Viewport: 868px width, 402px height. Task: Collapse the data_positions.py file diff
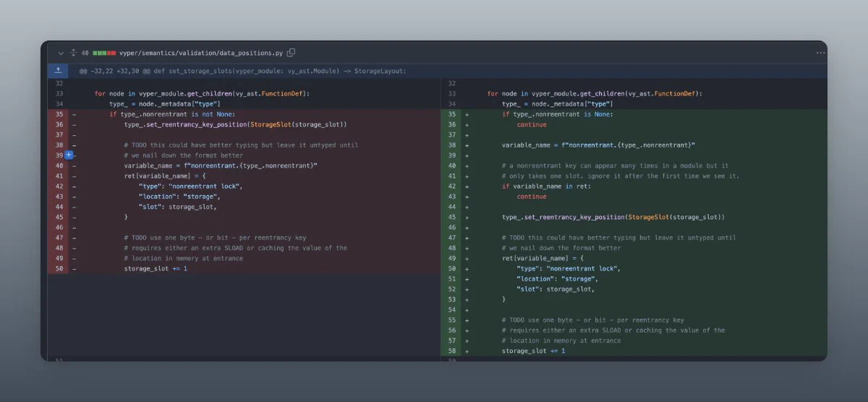click(x=61, y=53)
